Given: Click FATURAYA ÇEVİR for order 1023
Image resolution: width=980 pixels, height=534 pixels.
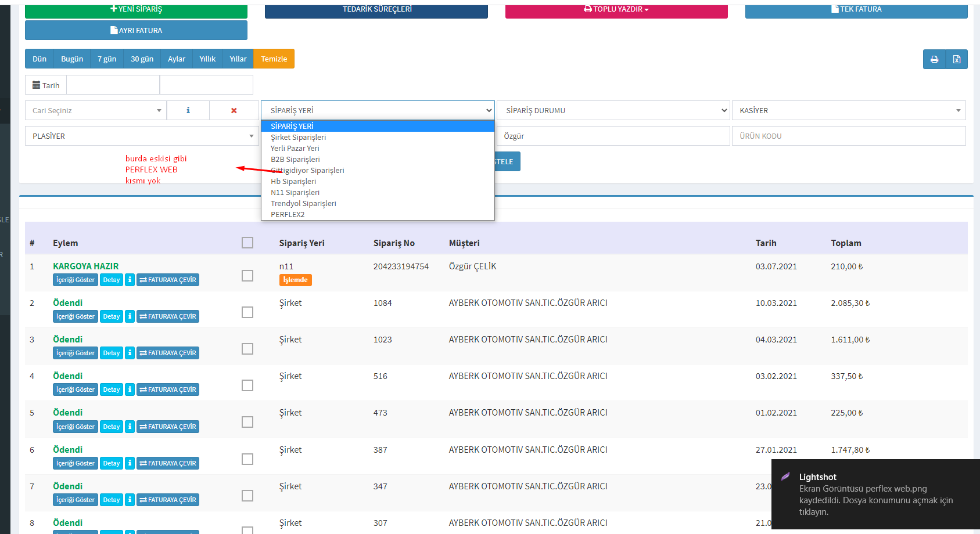Looking at the screenshot, I should point(168,353).
